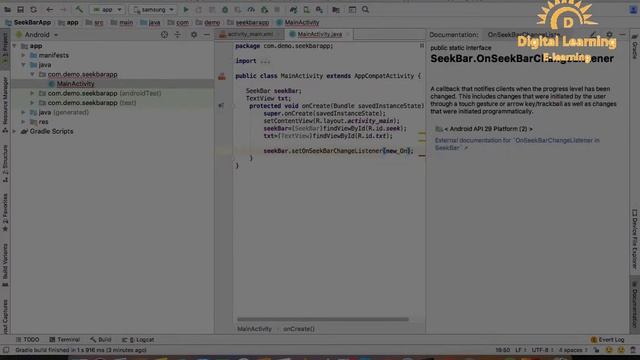Switch to MainActivity.java tab

pos(320,34)
